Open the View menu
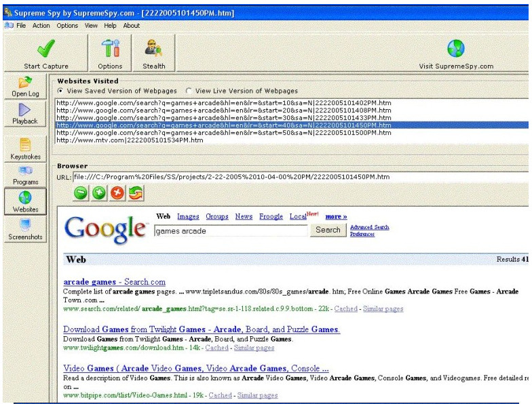 [x=91, y=26]
